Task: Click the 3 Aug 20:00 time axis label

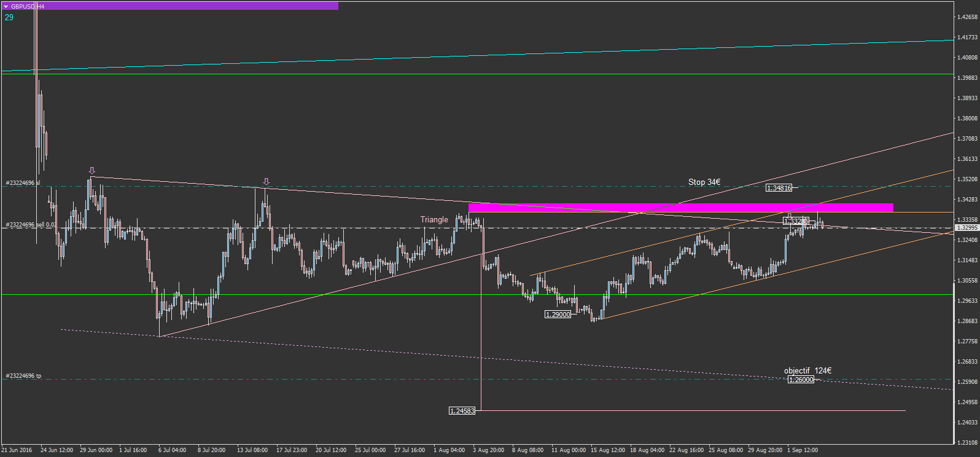Action: (x=488, y=450)
